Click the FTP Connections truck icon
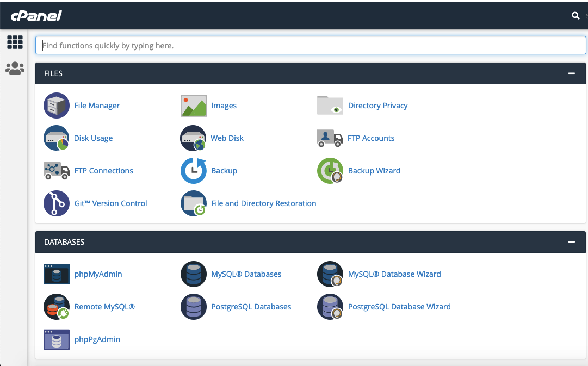The image size is (588, 366). tap(56, 171)
